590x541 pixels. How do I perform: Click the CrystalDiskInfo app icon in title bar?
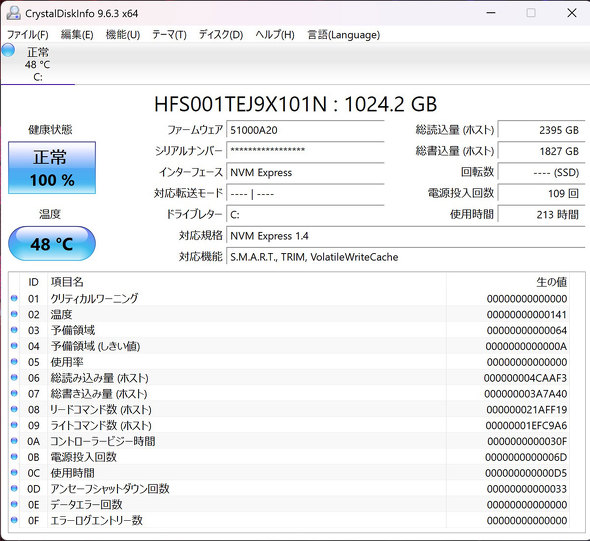(14, 13)
